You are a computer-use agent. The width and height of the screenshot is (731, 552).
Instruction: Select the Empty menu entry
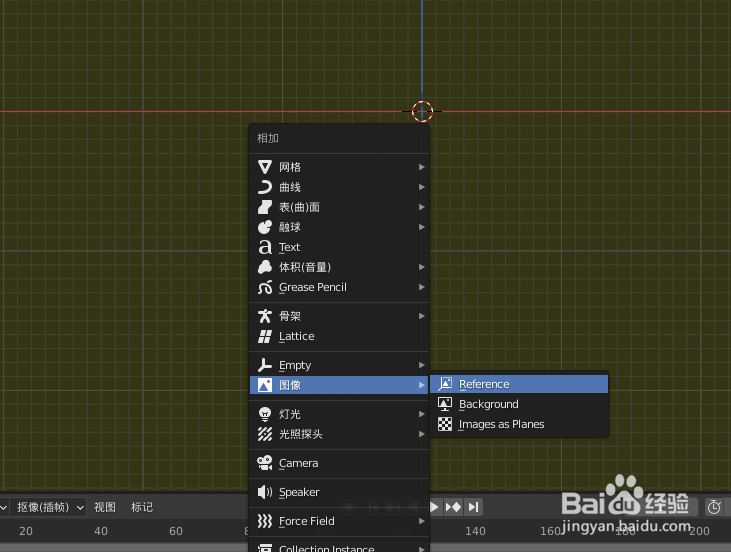point(339,365)
